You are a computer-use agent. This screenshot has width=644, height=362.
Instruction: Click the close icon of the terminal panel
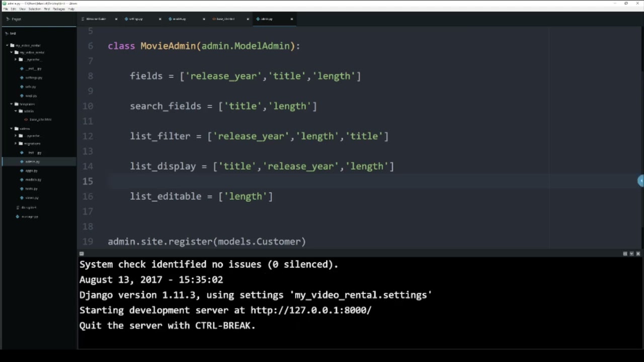(x=638, y=254)
